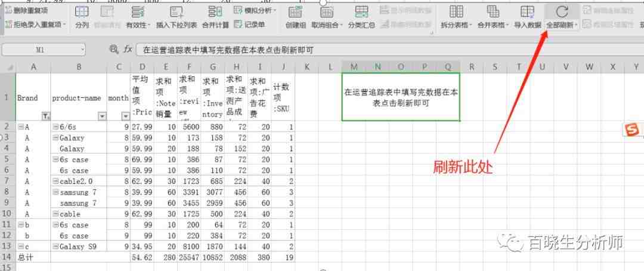Click the 取消组合 (ungroup) icon
Image resolution: width=644 pixels, height=271 pixels.
(x=327, y=11)
